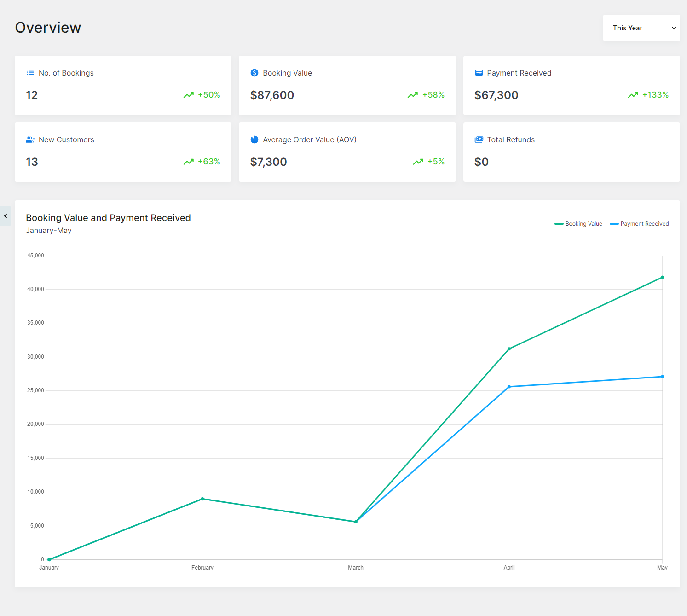687x616 pixels.
Task: Click the +133% payment change percentage
Action: pos(655,95)
